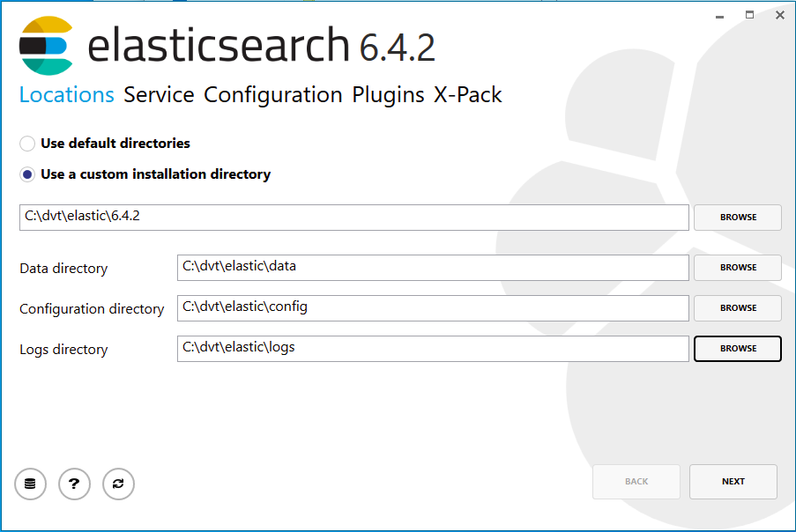
Task: Browse for the installation directory
Action: point(738,217)
